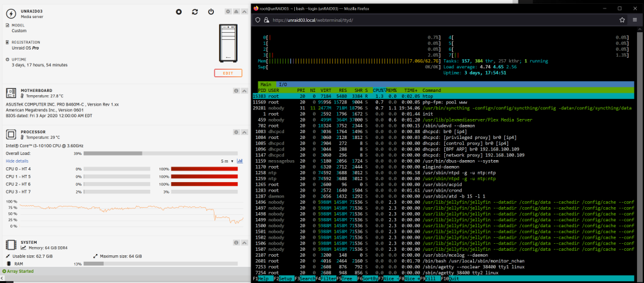
Task: Click the power off icon
Action: pos(211,12)
